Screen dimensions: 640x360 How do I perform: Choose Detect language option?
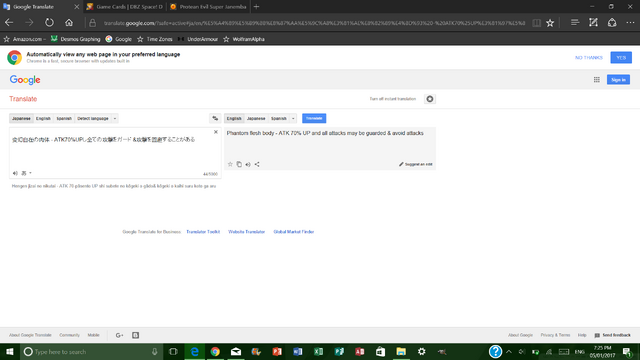coord(93,118)
